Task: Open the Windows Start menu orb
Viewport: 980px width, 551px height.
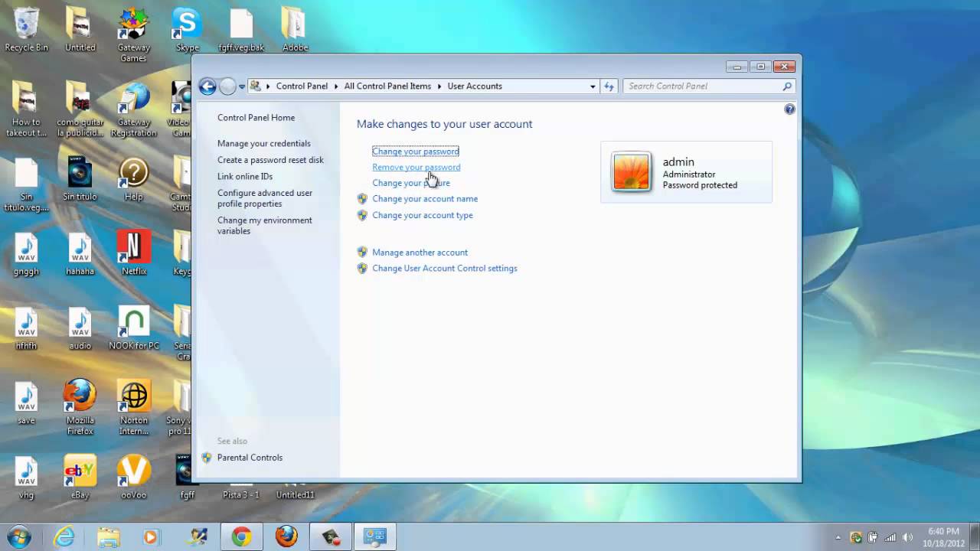Action: click(x=19, y=536)
